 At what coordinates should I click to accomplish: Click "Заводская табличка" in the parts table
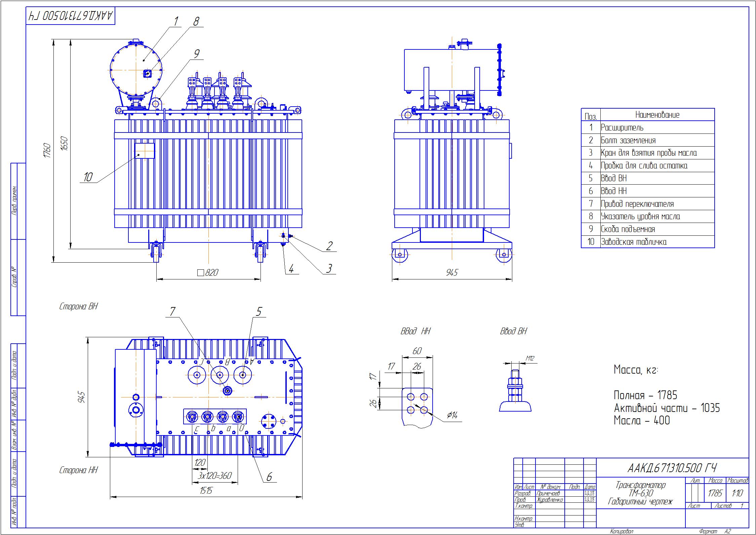click(648, 242)
